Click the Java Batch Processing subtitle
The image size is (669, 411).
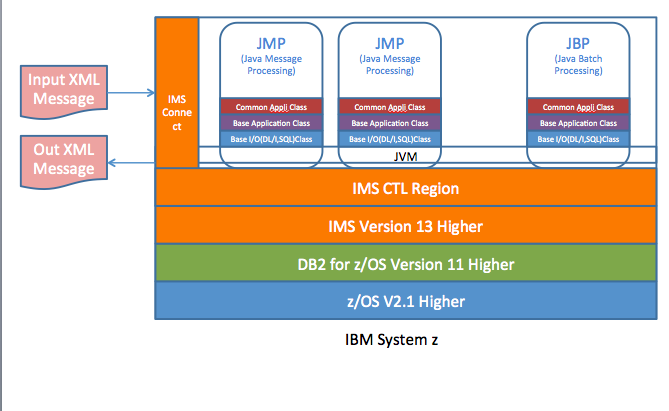578,64
